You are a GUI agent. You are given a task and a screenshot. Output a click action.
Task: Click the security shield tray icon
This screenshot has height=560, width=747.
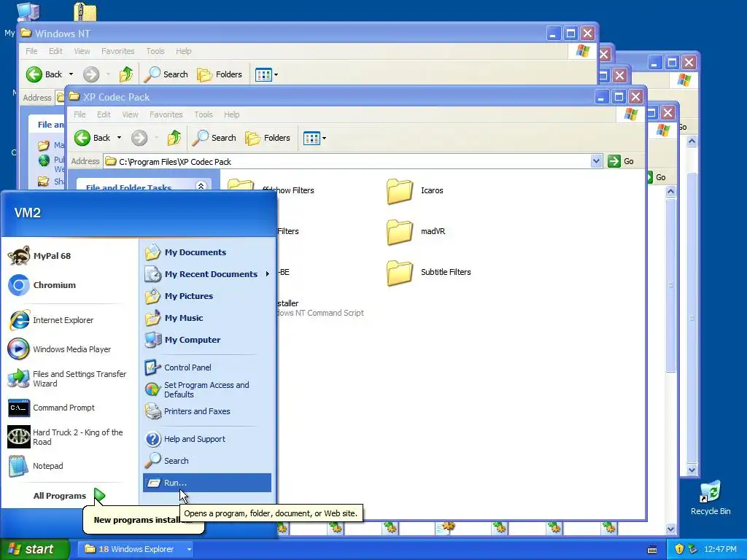click(679, 549)
